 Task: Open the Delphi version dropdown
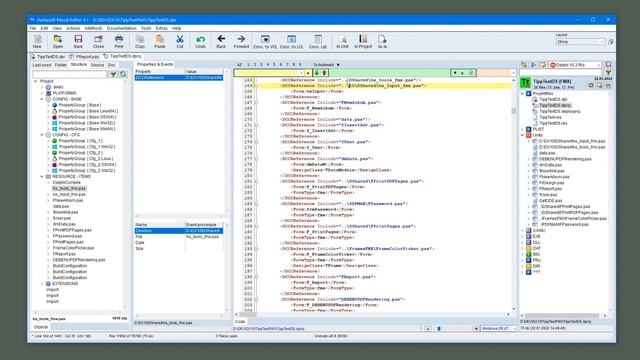click(x=575, y=65)
